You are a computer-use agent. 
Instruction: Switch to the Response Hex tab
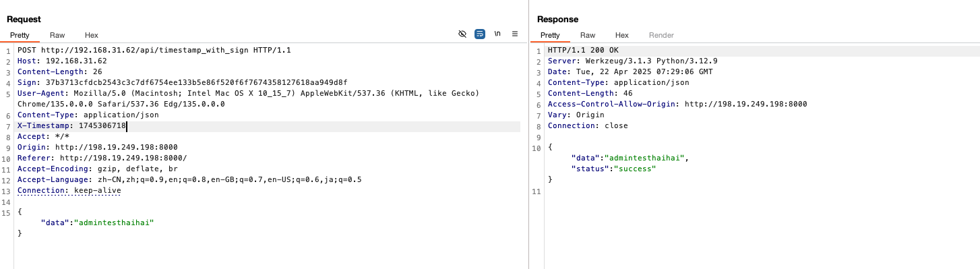(x=622, y=35)
